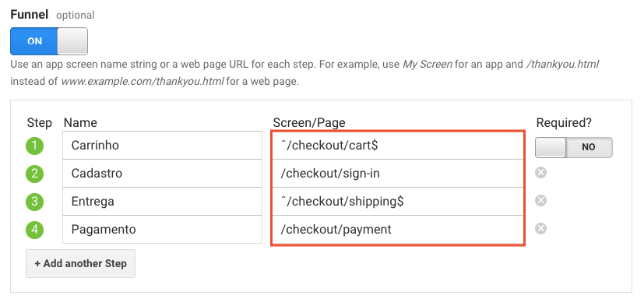Viewport: 644px width, 306px height.
Task: Click the Name column header
Action: tap(80, 122)
